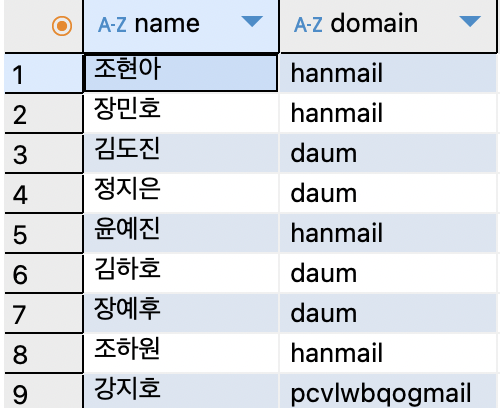
Task: Click the name cell 김하호
Action: click(181, 273)
